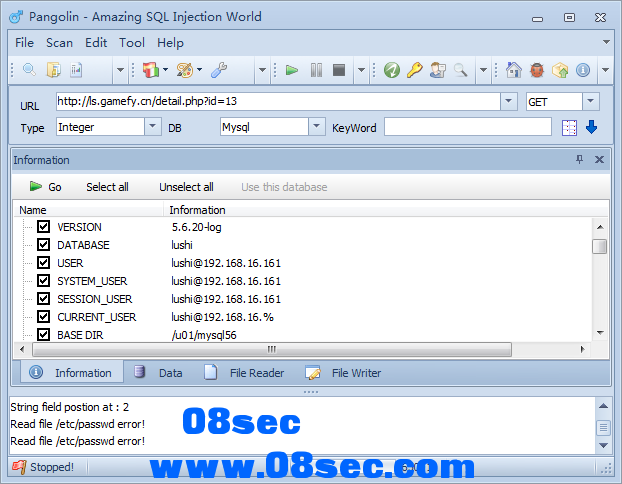Viewport: 622px width, 484px height.
Task: Open the GET method dropdown
Action: coord(591,101)
